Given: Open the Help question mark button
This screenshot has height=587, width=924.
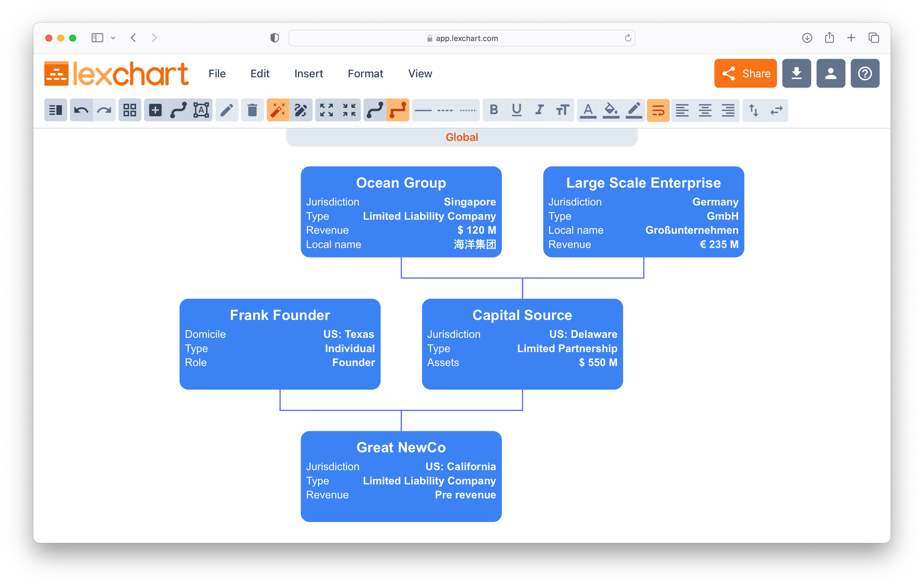Looking at the screenshot, I should coord(865,73).
